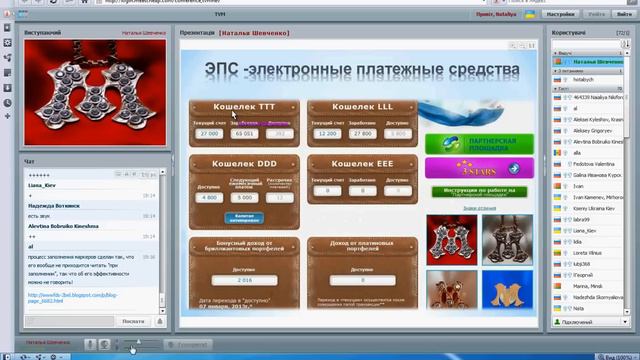Select user Liana_Kiev in users list
The height and width of the screenshot is (360, 640).
click(588, 231)
